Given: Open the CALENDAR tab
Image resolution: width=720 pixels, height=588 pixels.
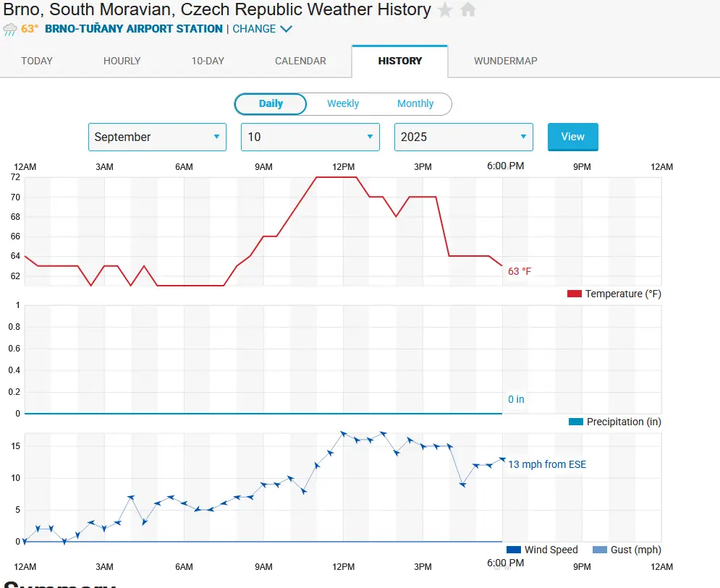Looking at the screenshot, I should (300, 61).
